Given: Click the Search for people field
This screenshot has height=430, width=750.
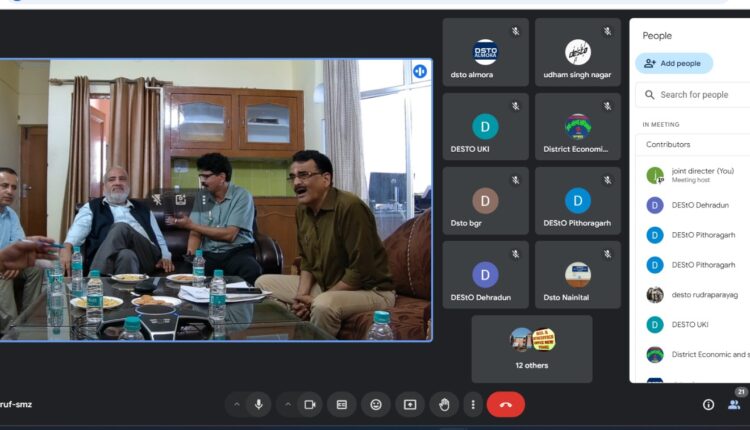Looking at the screenshot, I should 700,95.
